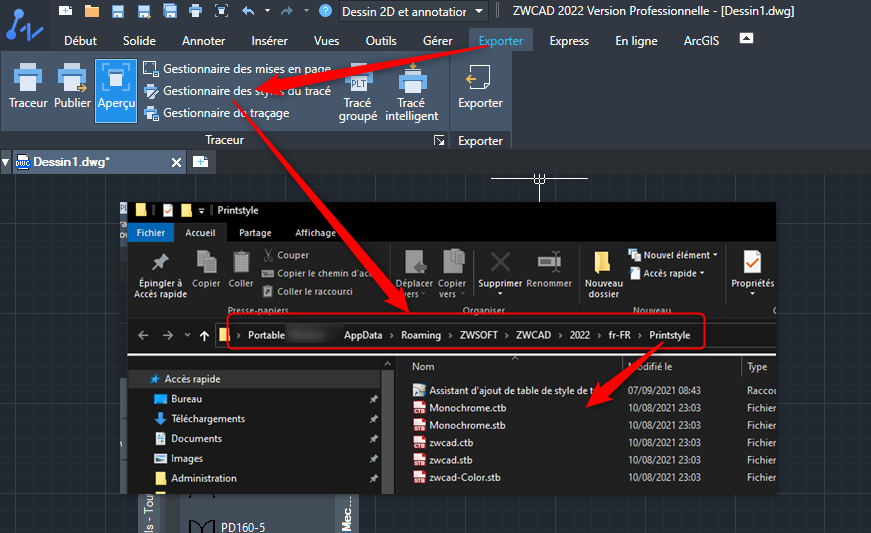Image resolution: width=871 pixels, height=533 pixels.
Task: Create a new drawing from quick access toolbar
Action: click(66, 11)
